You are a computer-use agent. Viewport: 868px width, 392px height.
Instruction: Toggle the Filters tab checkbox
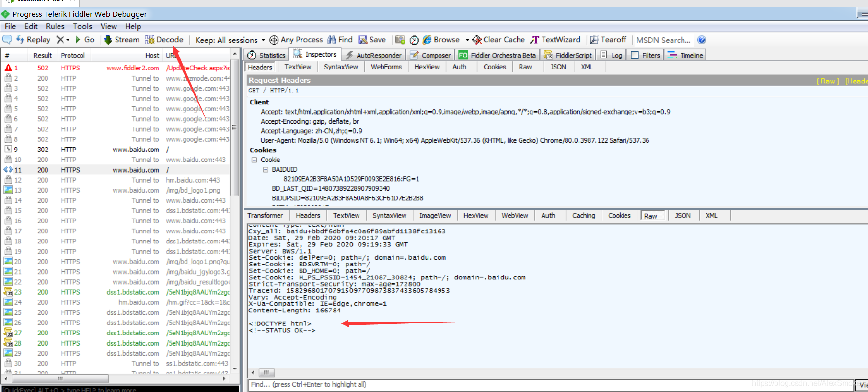coord(635,55)
